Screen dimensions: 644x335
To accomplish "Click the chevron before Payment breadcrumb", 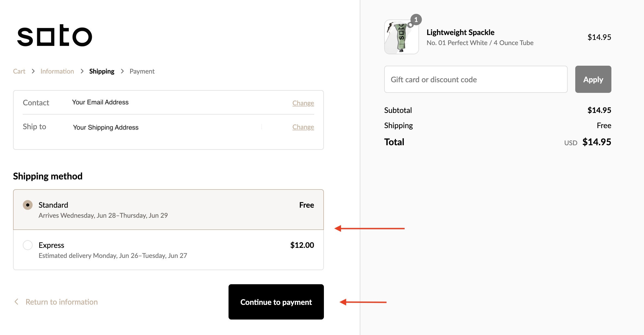I will click(122, 71).
